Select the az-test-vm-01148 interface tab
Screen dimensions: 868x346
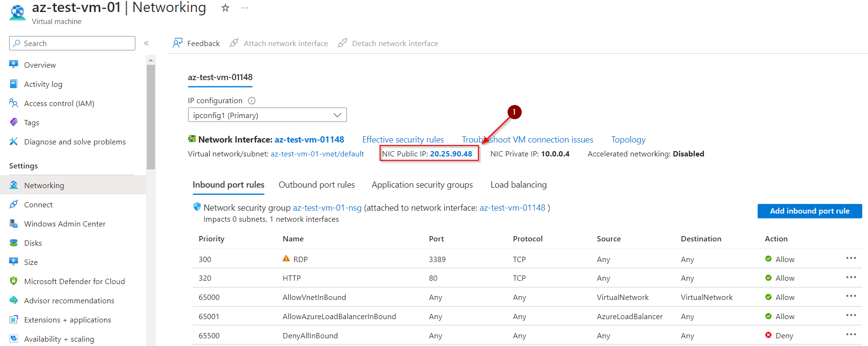220,77
